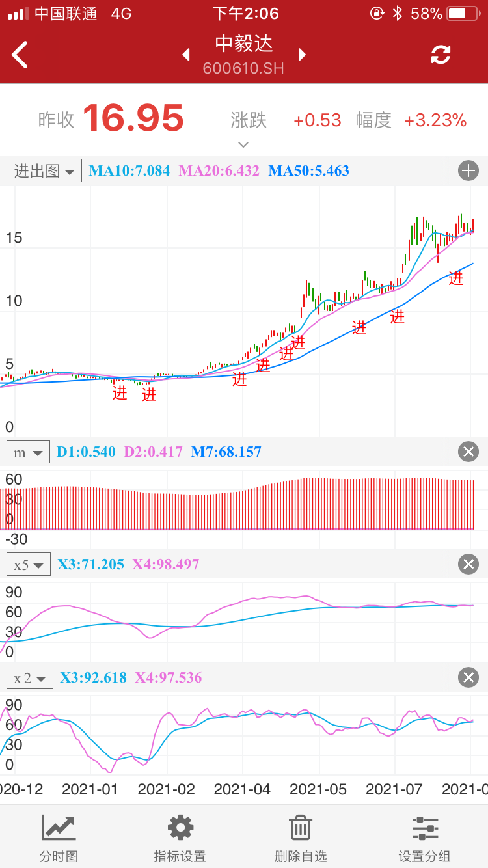
Task: Tap the 中毅达 stock title
Action: pyautogui.click(x=244, y=44)
